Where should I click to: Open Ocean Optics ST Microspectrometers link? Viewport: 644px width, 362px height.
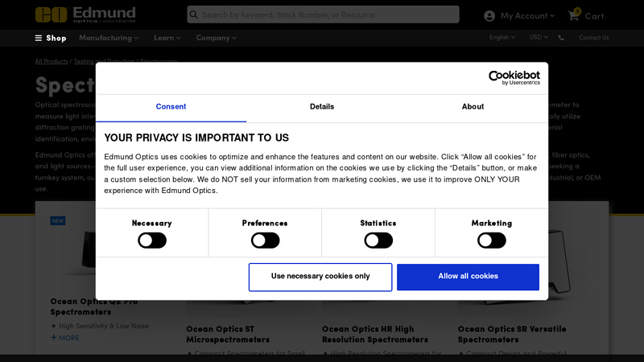point(228,334)
